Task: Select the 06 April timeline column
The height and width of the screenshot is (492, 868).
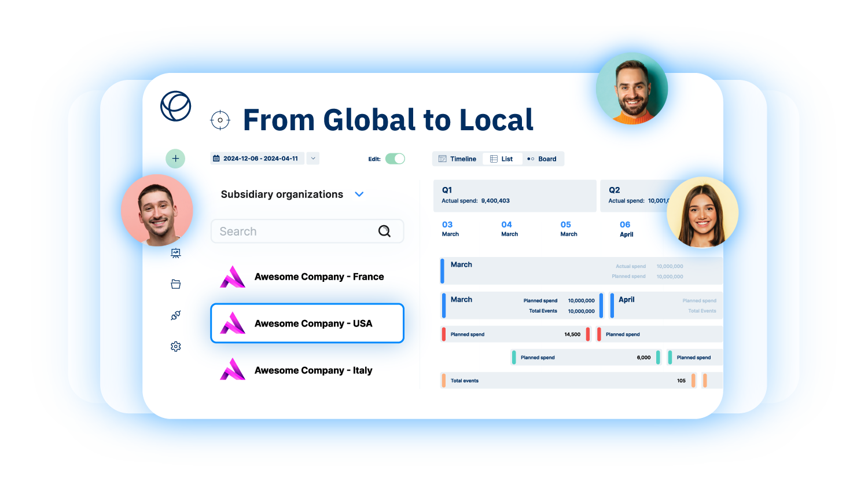Action: click(627, 229)
